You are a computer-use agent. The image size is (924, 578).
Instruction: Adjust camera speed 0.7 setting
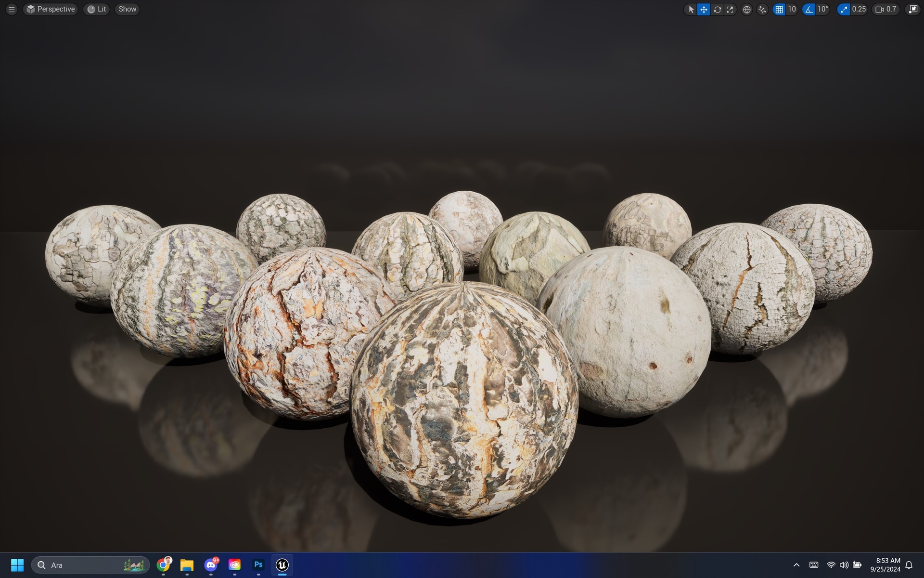(885, 9)
